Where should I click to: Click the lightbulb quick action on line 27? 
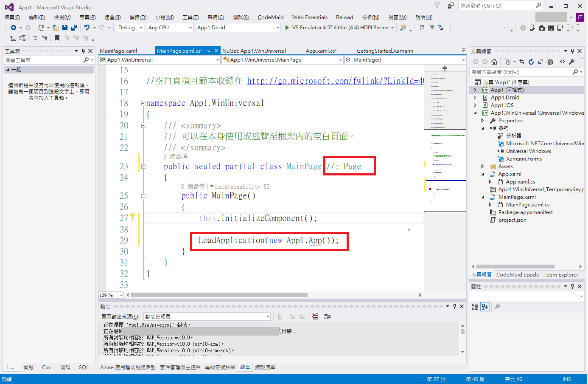coord(132,217)
